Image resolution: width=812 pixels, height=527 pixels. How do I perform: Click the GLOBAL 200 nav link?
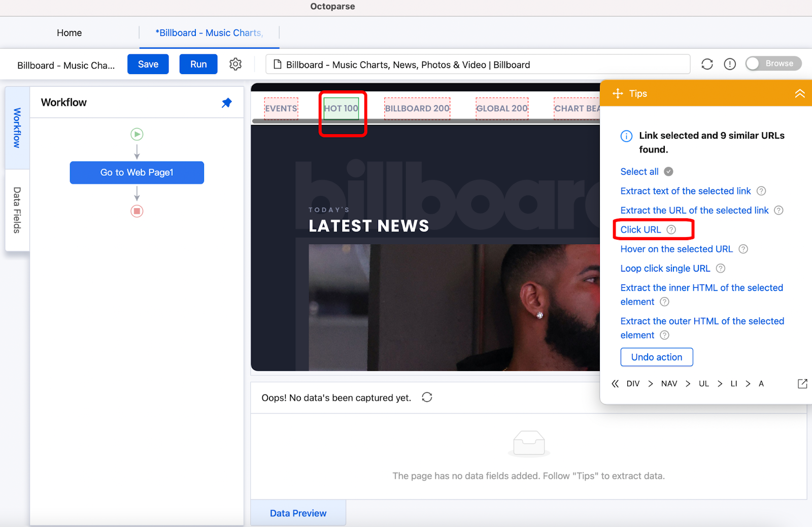[x=502, y=109]
